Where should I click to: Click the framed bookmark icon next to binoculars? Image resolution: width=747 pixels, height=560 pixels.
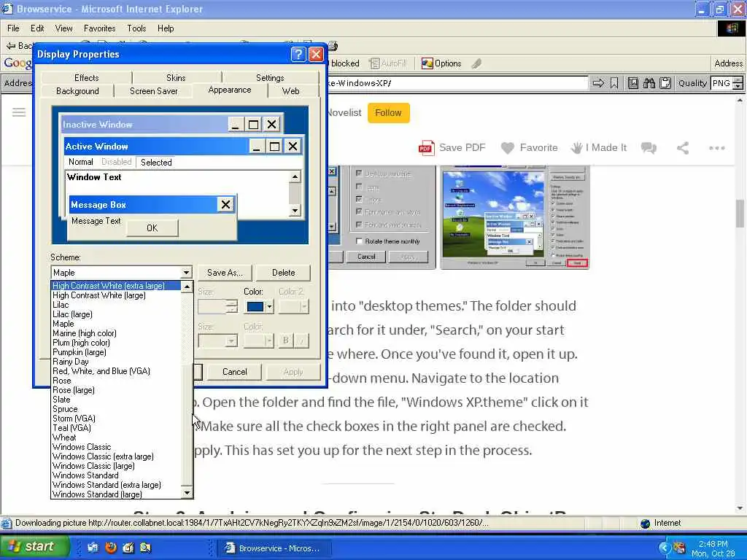point(632,83)
